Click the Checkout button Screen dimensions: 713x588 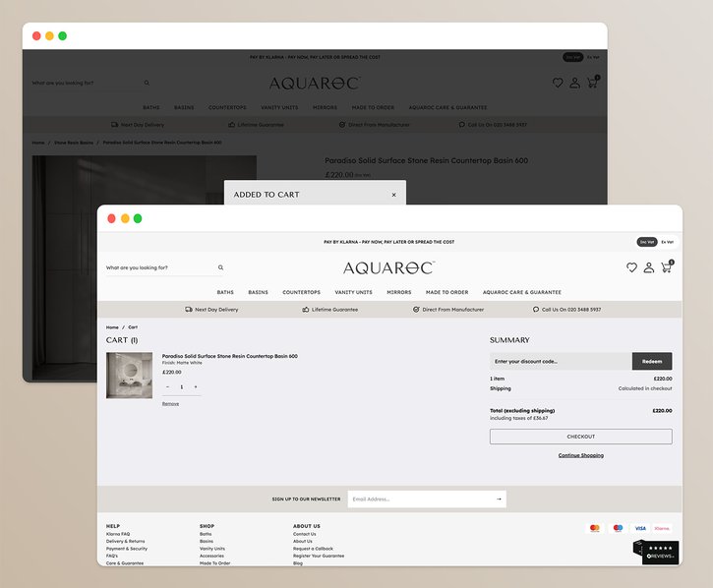click(x=580, y=437)
